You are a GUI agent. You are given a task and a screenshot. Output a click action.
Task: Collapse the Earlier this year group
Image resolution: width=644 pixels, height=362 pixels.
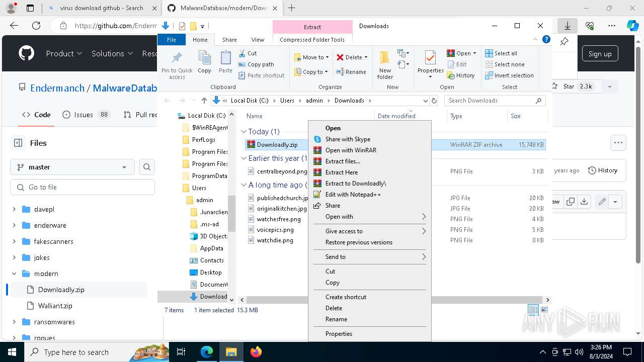tap(244, 158)
